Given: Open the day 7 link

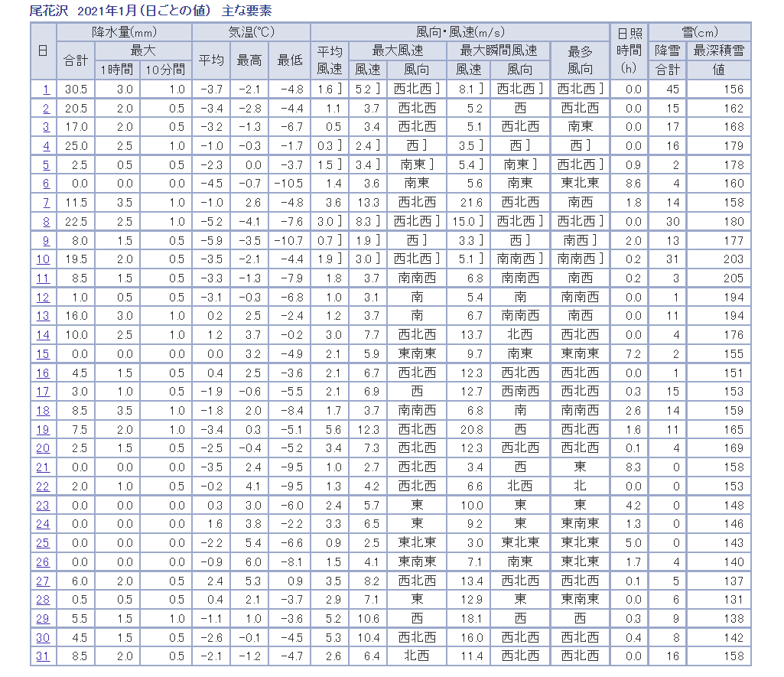Looking at the screenshot, I should [x=46, y=203].
